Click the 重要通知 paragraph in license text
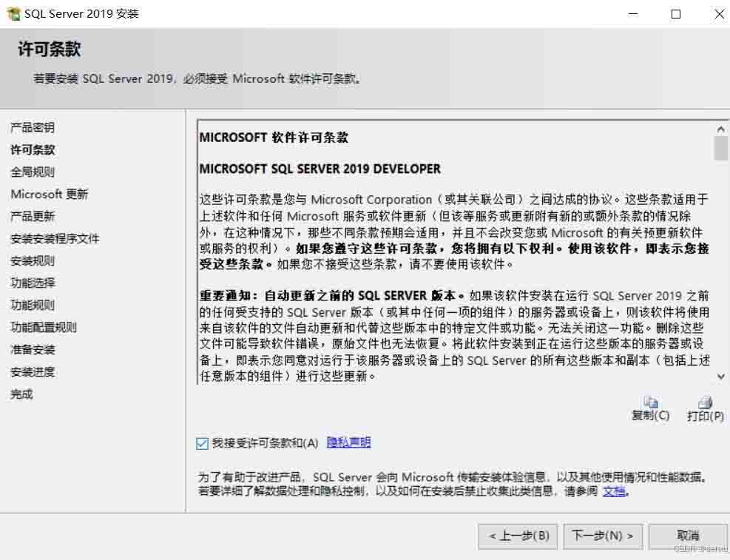Viewport: 730px width, 560px height. (x=454, y=336)
